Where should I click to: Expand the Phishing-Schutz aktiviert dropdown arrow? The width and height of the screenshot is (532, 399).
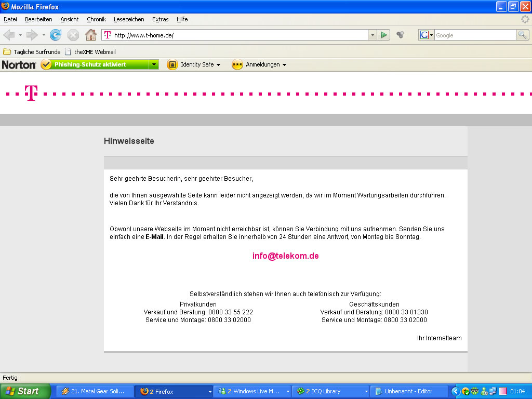(154, 65)
